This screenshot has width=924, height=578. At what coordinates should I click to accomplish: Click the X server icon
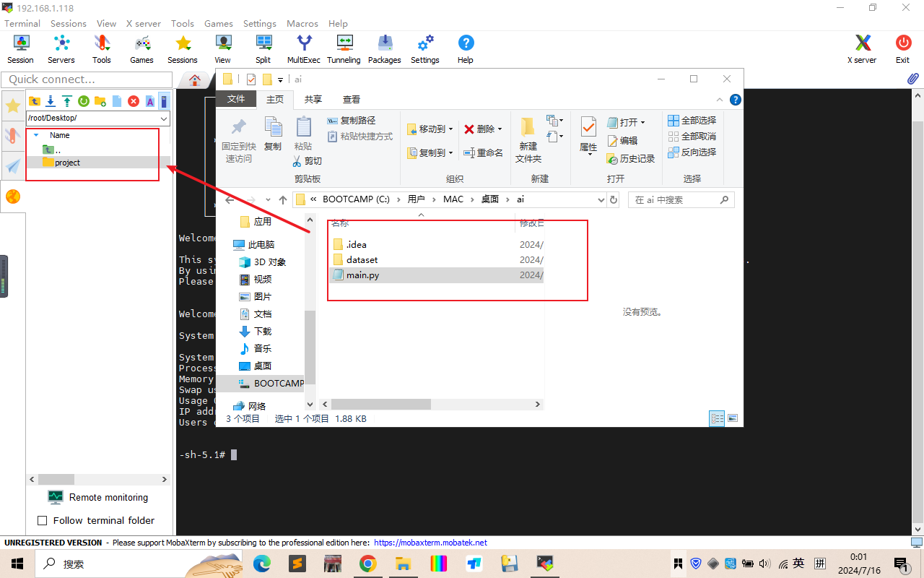[x=861, y=49]
